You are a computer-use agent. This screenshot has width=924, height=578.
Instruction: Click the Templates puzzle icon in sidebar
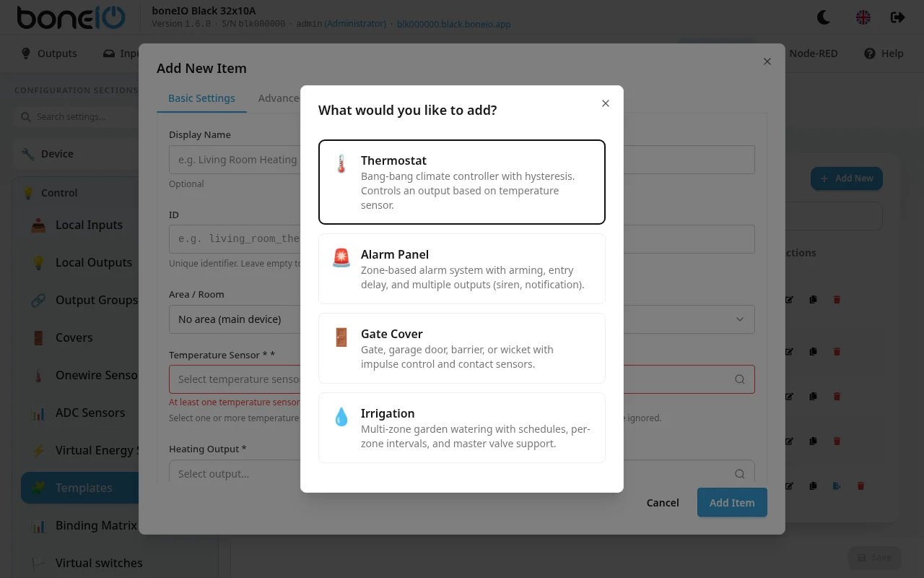point(39,488)
